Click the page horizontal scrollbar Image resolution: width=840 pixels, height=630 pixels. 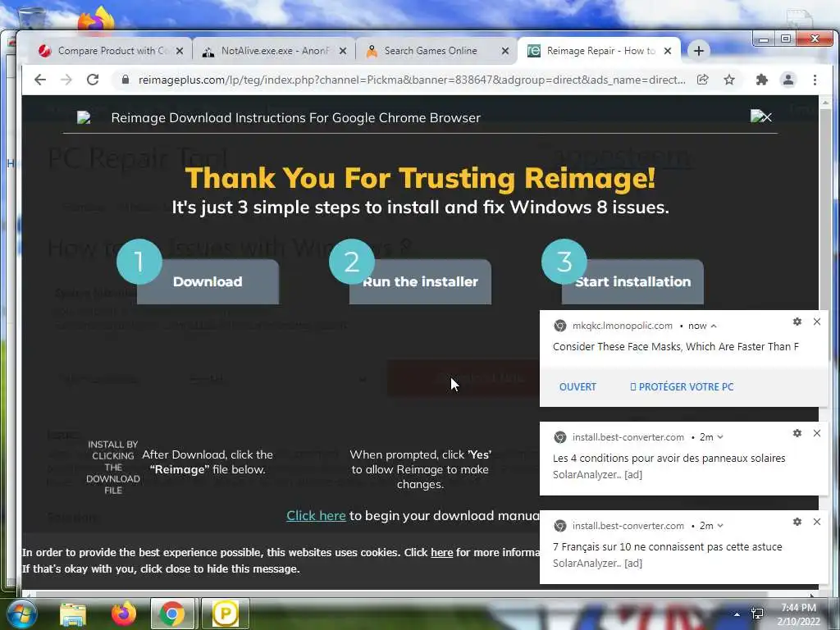[x=402, y=594]
